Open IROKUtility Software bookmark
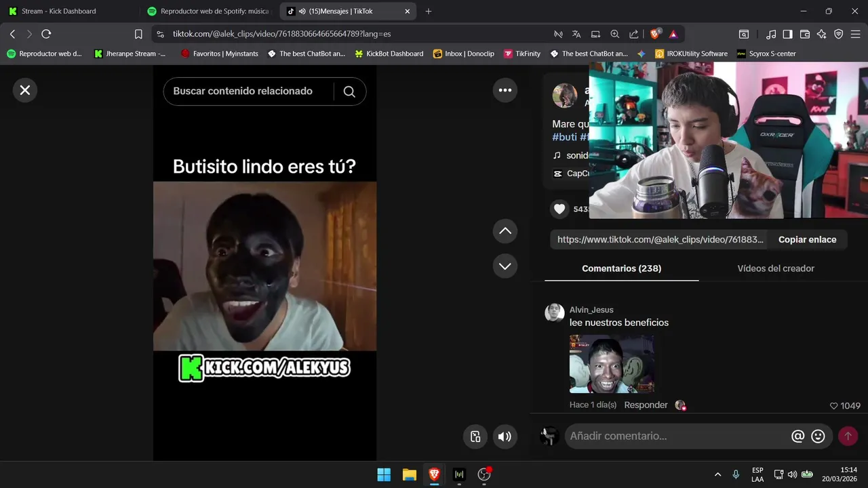This screenshot has height=488, width=868. coord(692,54)
